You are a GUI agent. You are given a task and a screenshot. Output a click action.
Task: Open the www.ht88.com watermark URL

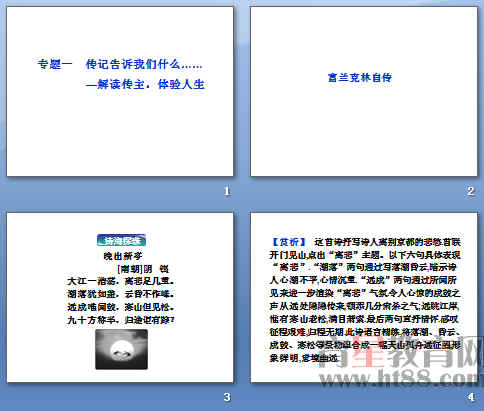point(399,379)
